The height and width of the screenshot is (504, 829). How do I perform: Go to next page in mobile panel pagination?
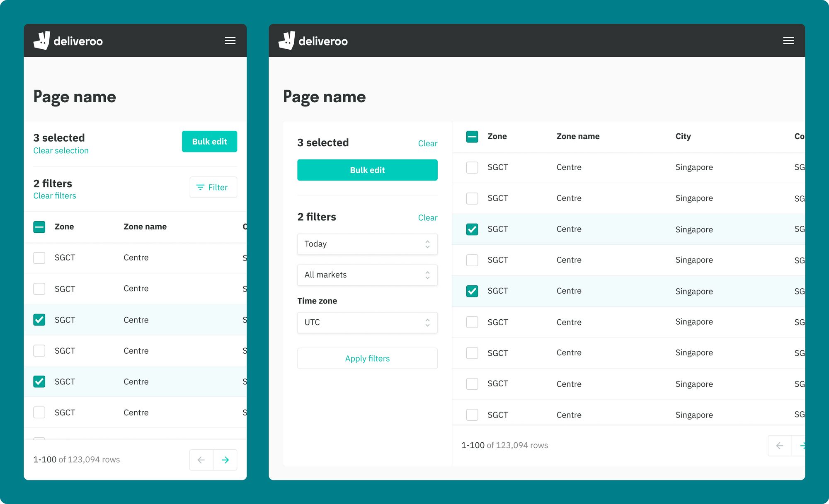225,460
